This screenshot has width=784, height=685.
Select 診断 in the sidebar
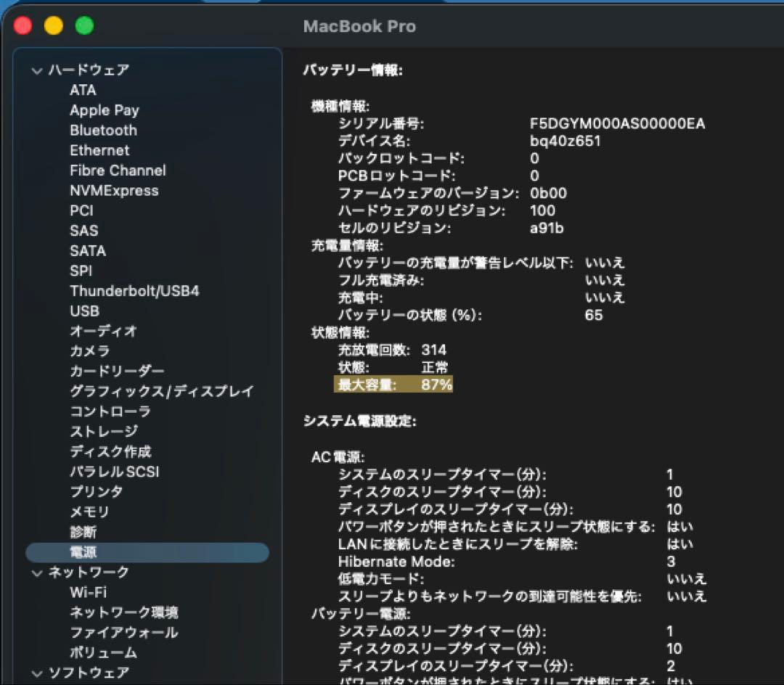click(x=83, y=532)
